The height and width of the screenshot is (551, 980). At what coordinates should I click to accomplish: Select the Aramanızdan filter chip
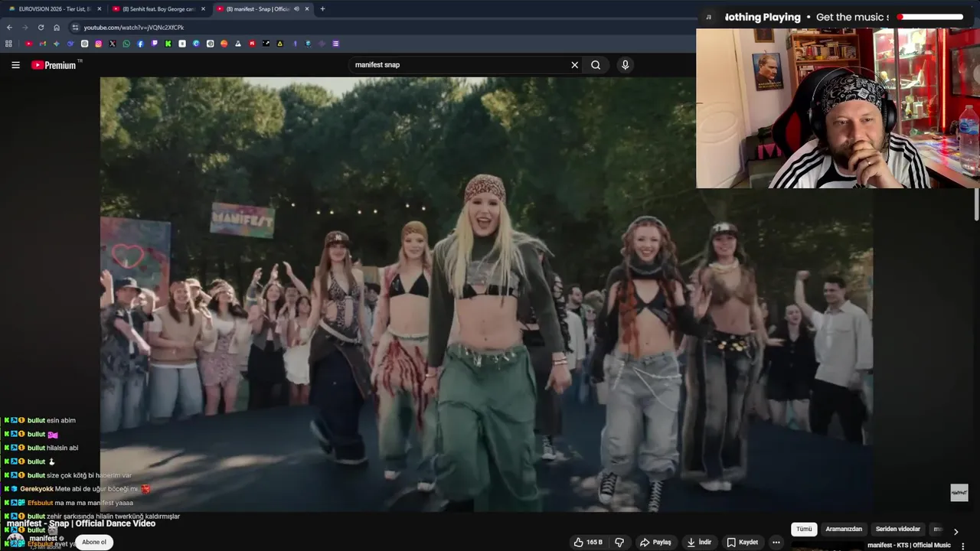844,529
